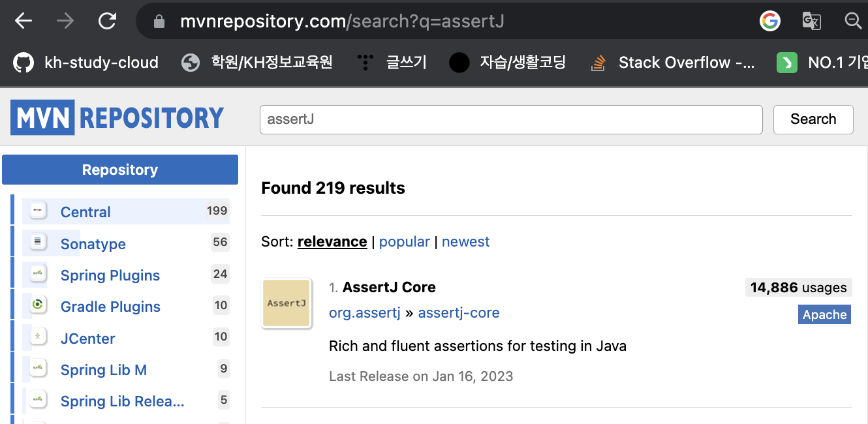This screenshot has width=868, height=424.
Task: Filter results by Sonatype repository
Action: [x=93, y=244]
